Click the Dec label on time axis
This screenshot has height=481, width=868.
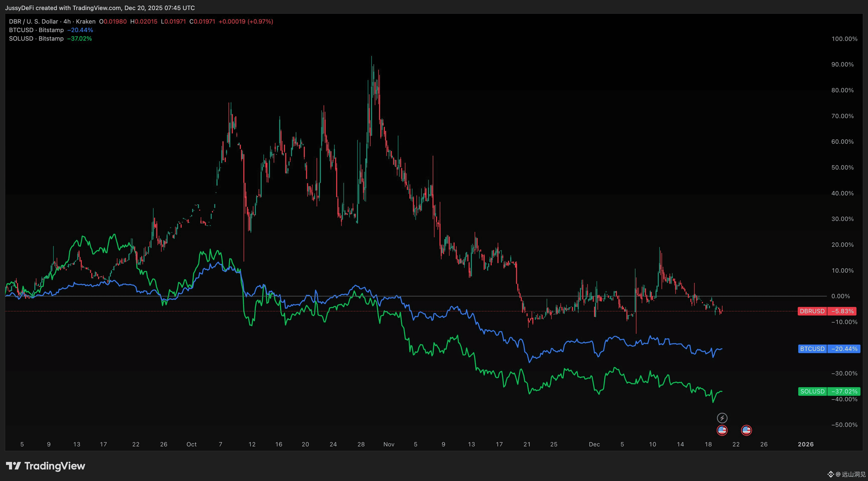[594, 444]
